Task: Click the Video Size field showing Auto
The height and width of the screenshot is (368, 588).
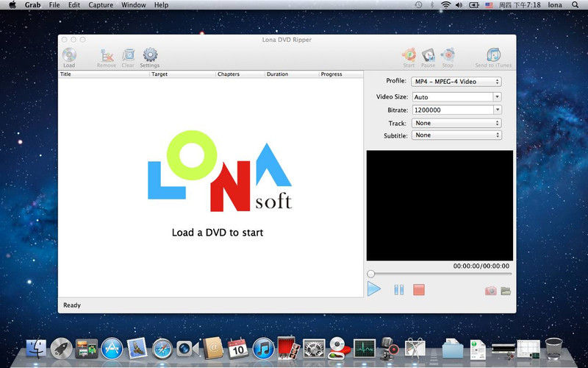Action: [x=453, y=97]
